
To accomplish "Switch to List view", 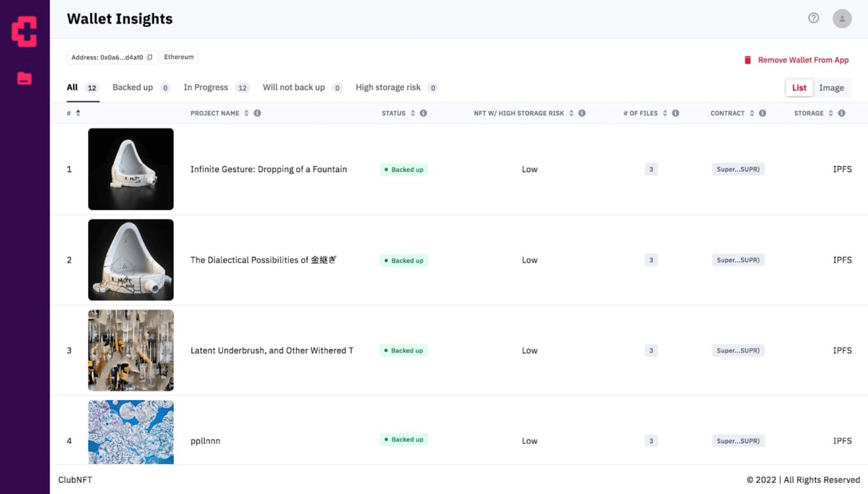I will pyautogui.click(x=799, y=88).
